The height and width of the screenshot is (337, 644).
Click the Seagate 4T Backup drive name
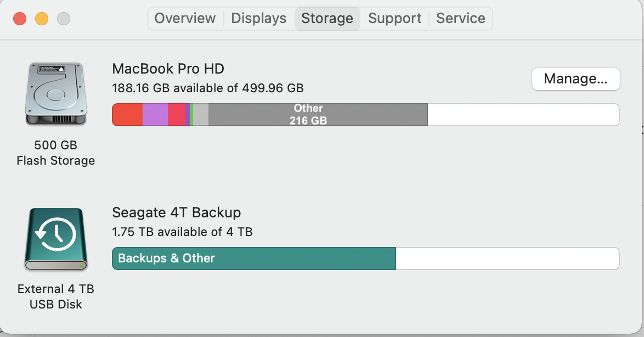pyautogui.click(x=177, y=212)
